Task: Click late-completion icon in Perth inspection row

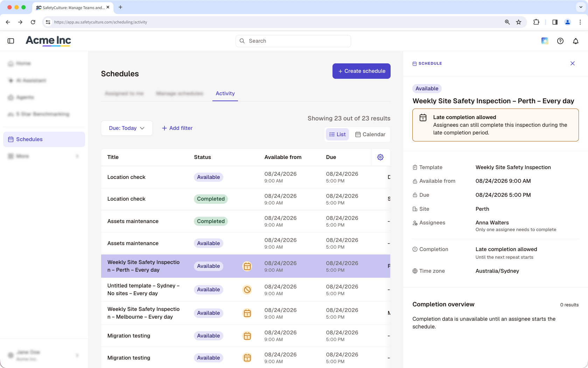Action: pos(247,266)
